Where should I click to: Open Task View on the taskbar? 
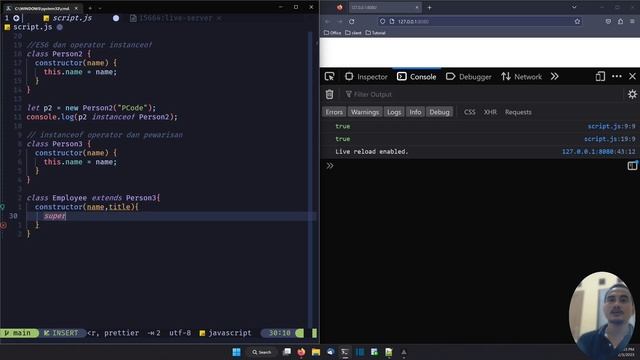coord(287,352)
